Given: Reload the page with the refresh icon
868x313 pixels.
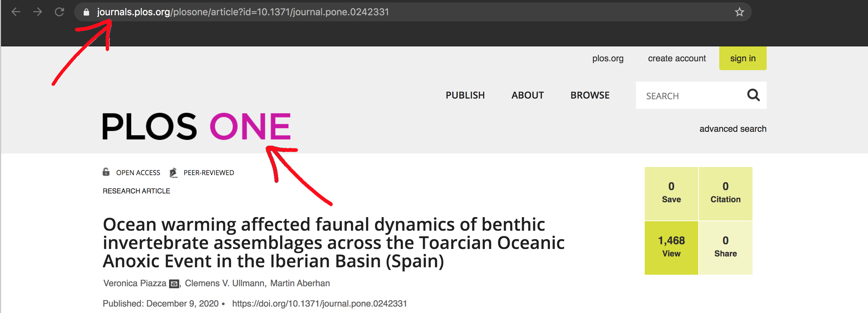Looking at the screenshot, I should [x=60, y=12].
